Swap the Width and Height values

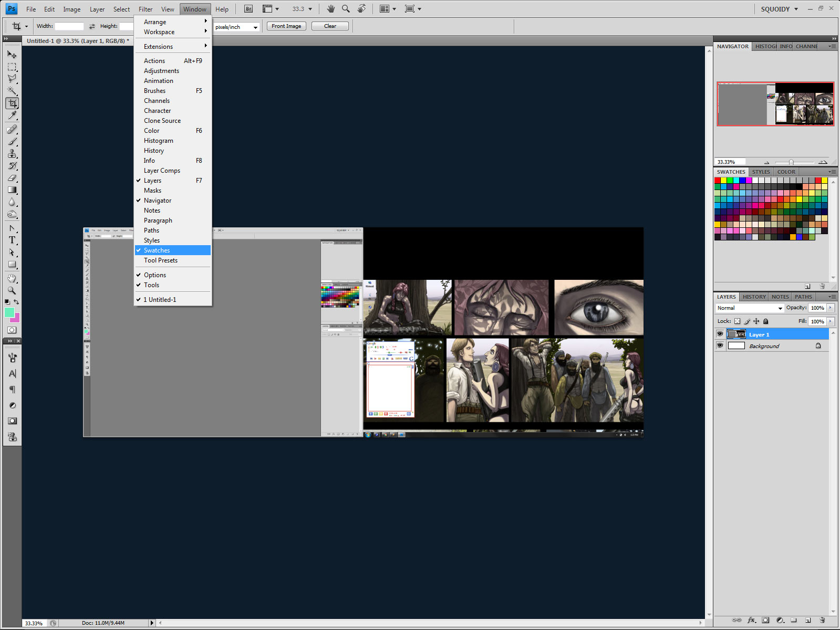(x=92, y=26)
